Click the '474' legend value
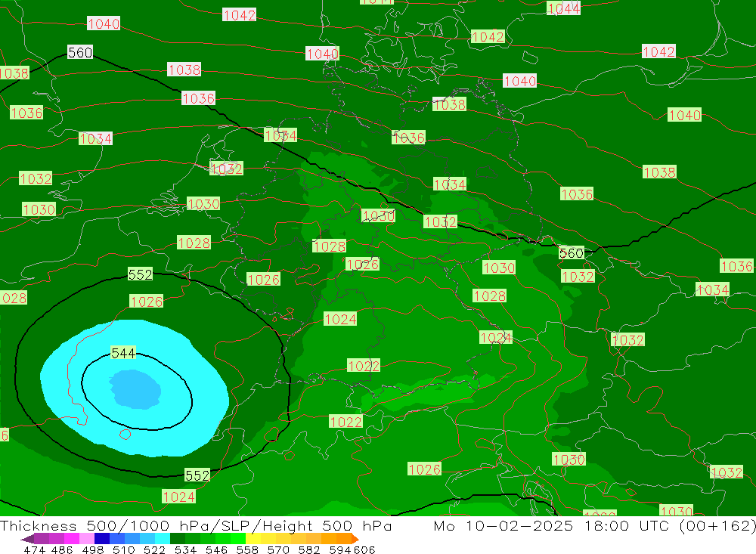Screen dimensions: 756x554 tap(34, 550)
